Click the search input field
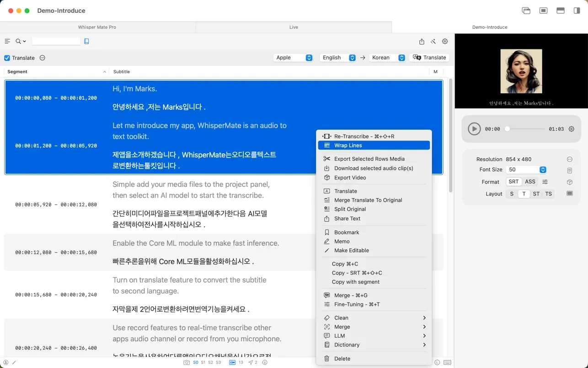This screenshot has height=368, width=588. [x=56, y=41]
